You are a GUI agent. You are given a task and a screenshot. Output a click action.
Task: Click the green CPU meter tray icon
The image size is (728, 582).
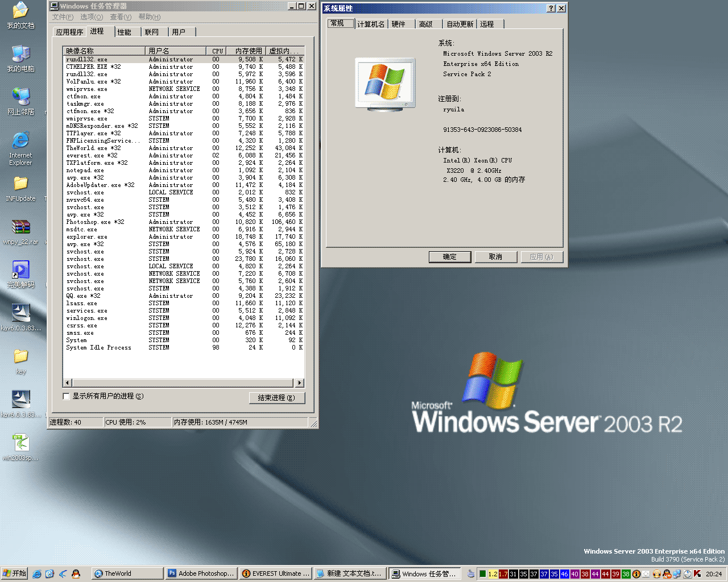point(482,574)
